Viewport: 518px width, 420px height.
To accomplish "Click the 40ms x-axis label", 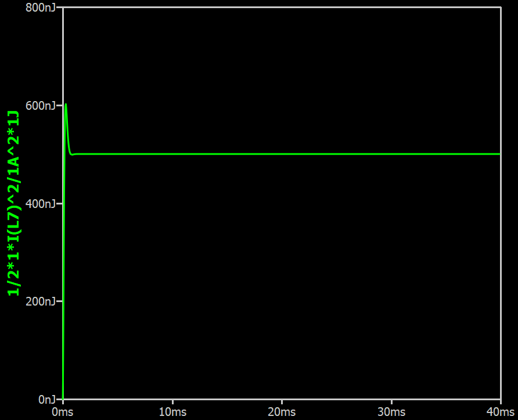I will (501, 412).
